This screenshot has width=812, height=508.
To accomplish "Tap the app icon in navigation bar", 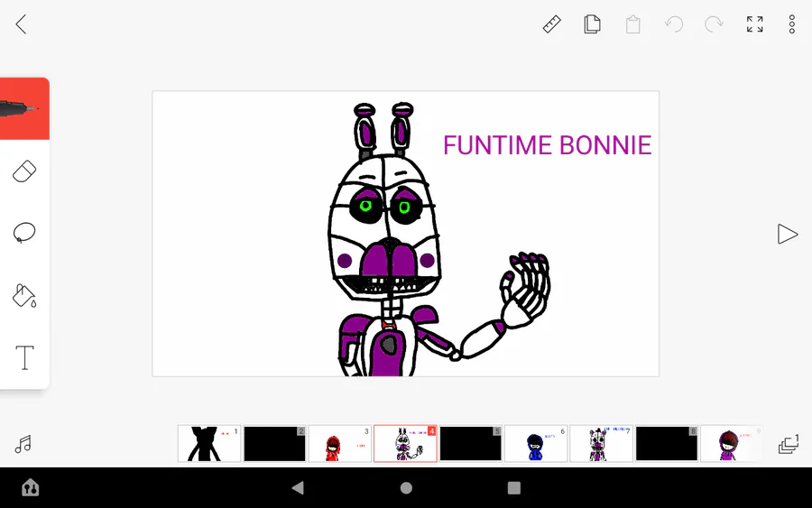I will click(30, 487).
